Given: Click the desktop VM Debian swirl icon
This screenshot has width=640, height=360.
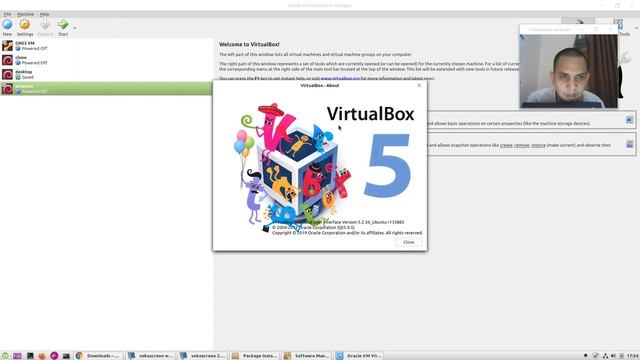Looking at the screenshot, I should 7,74.
